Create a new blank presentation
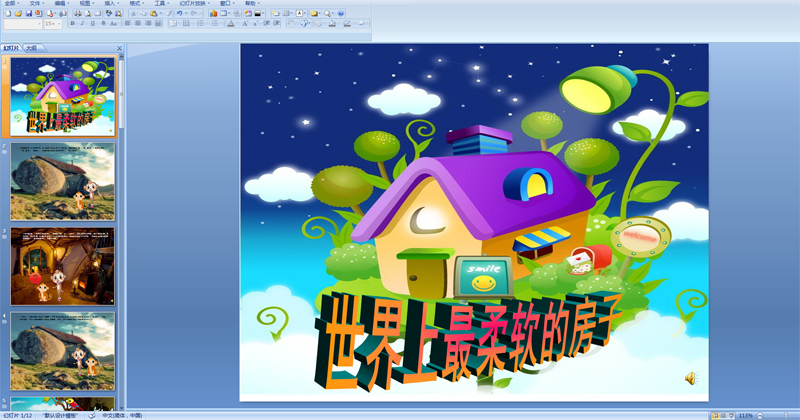The width and height of the screenshot is (800, 420). click(x=8, y=14)
